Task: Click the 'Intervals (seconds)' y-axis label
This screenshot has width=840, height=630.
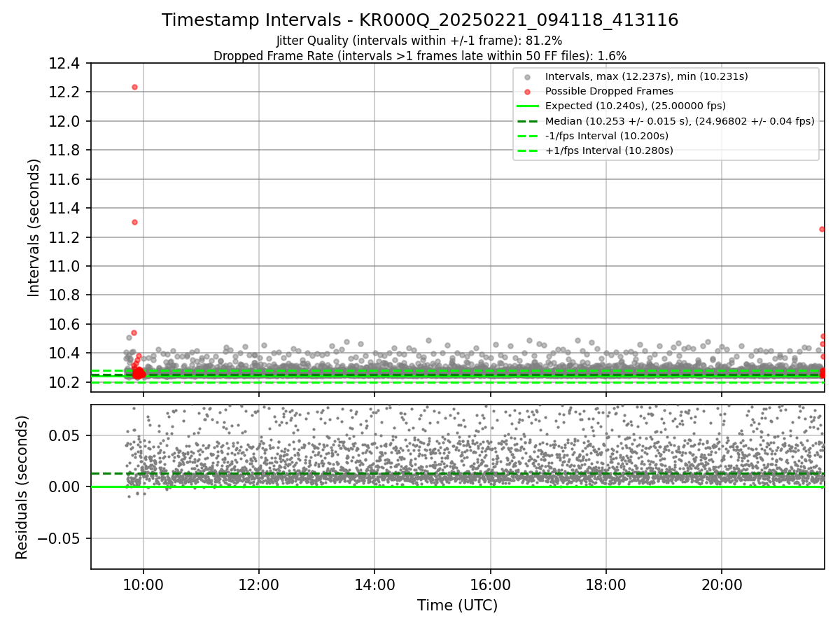Action: [x=34, y=227]
